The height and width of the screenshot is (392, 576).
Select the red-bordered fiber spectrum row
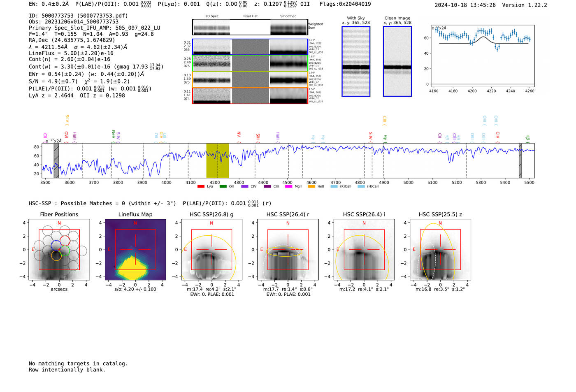(x=250, y=95)
